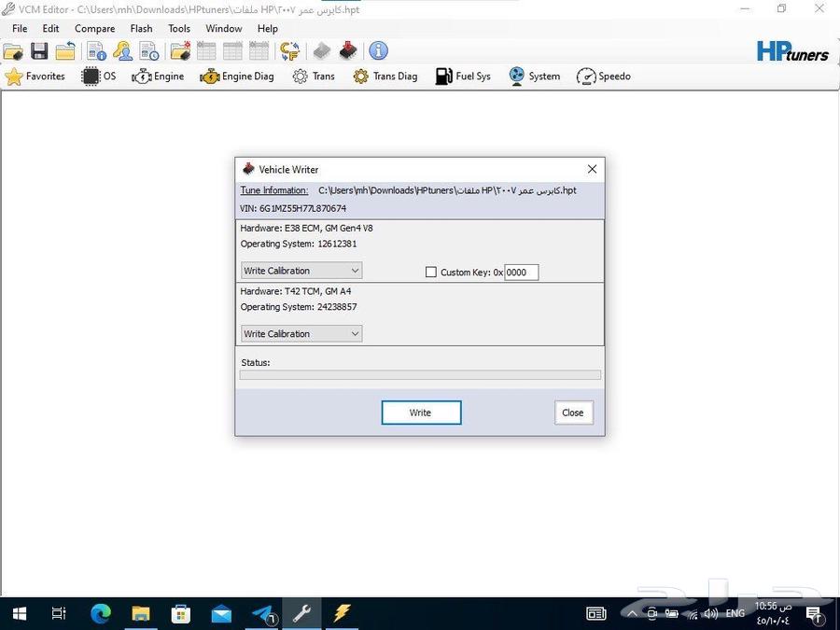This screenshot has width=840, height=630.
Task: Click the VCM Editor wrench taskbar icon
Action: [x=302, y=613]
